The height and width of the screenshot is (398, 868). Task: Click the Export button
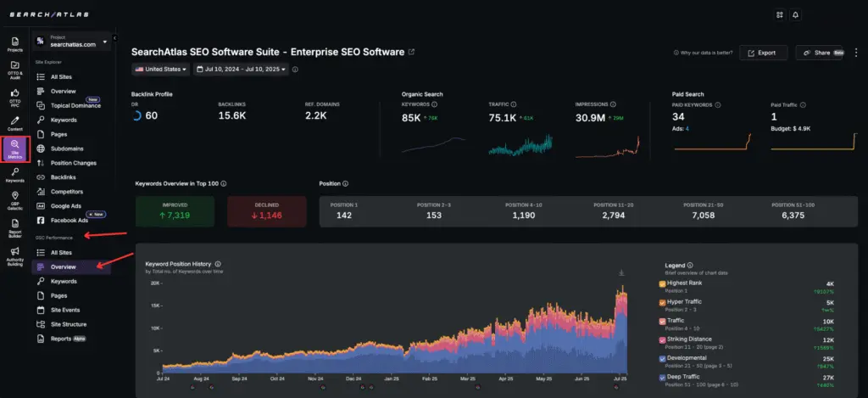click(764, 53)
